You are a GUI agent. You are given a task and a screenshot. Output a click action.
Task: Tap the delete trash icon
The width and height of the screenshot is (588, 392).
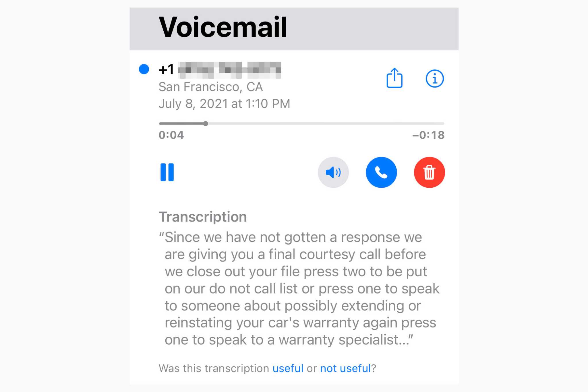[429, 172]
